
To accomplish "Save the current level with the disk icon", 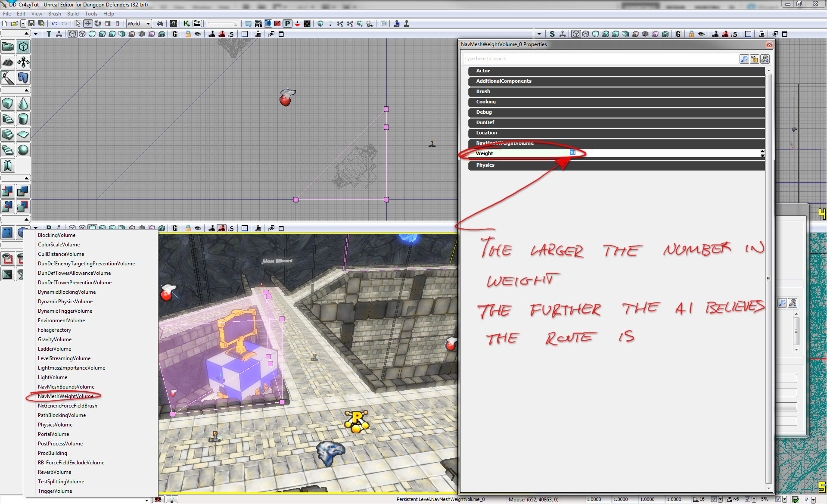I will (x=31, y=24).
